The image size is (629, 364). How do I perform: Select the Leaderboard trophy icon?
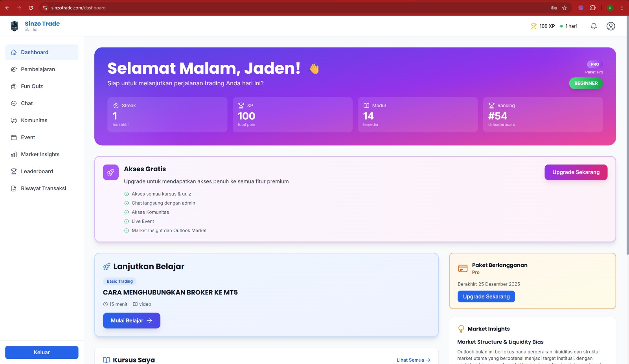[x=14, y=171]
